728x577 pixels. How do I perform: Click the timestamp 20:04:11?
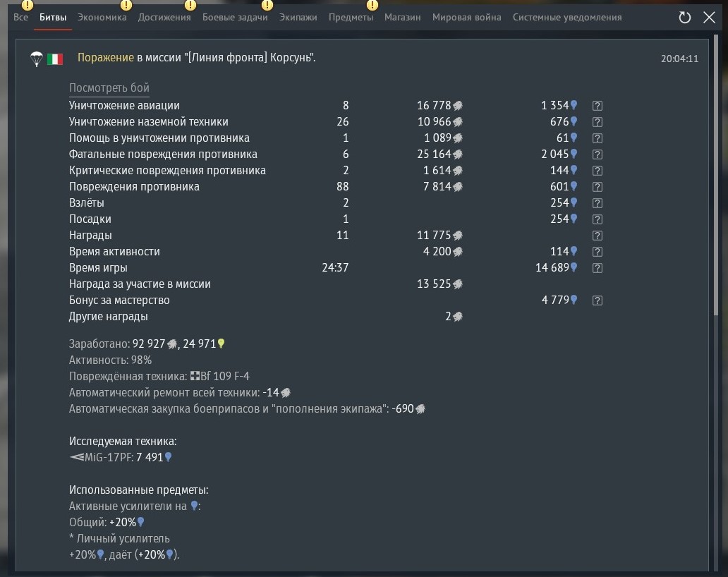click(x=680, y=59)
